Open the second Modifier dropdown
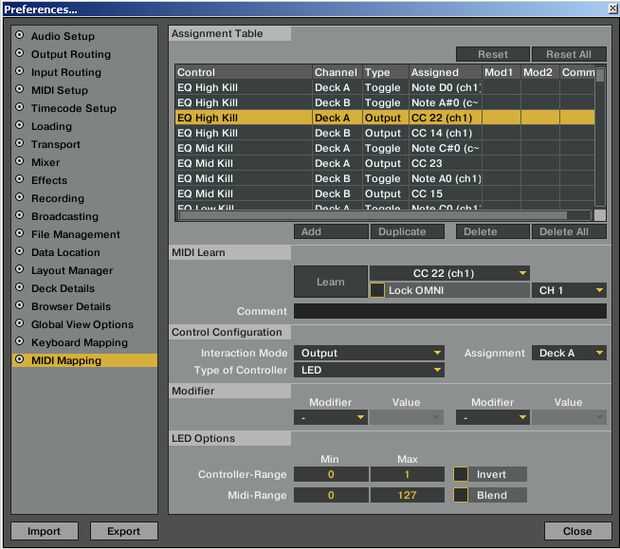Screen dimensions: 620x549 [493, 418]
